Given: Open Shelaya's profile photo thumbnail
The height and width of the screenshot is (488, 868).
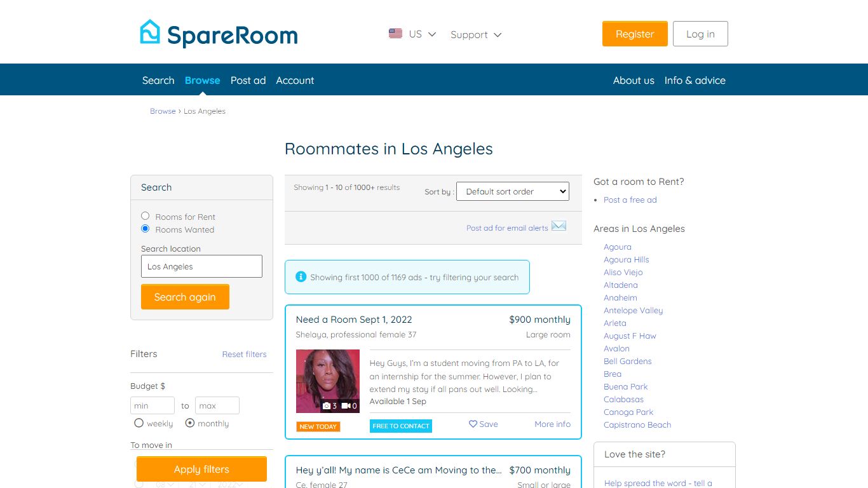Looking at the screenshot, I should click(x=328, y=381).
